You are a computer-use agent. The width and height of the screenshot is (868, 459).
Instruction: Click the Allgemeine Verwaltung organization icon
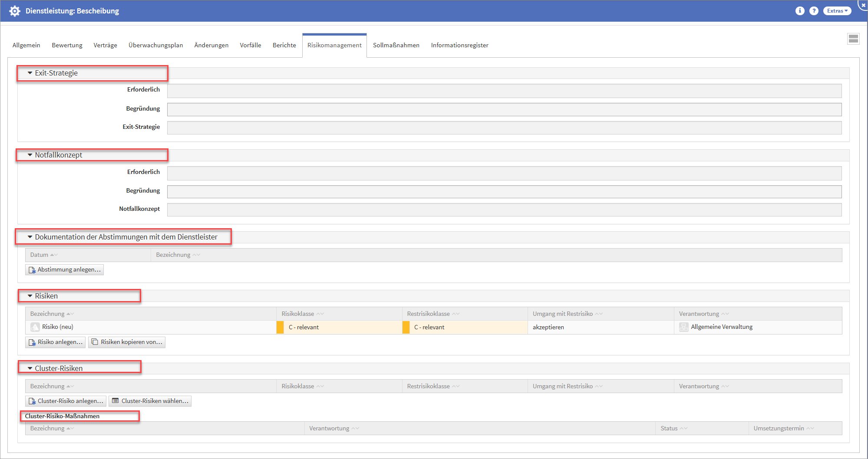tap(683, 327)
